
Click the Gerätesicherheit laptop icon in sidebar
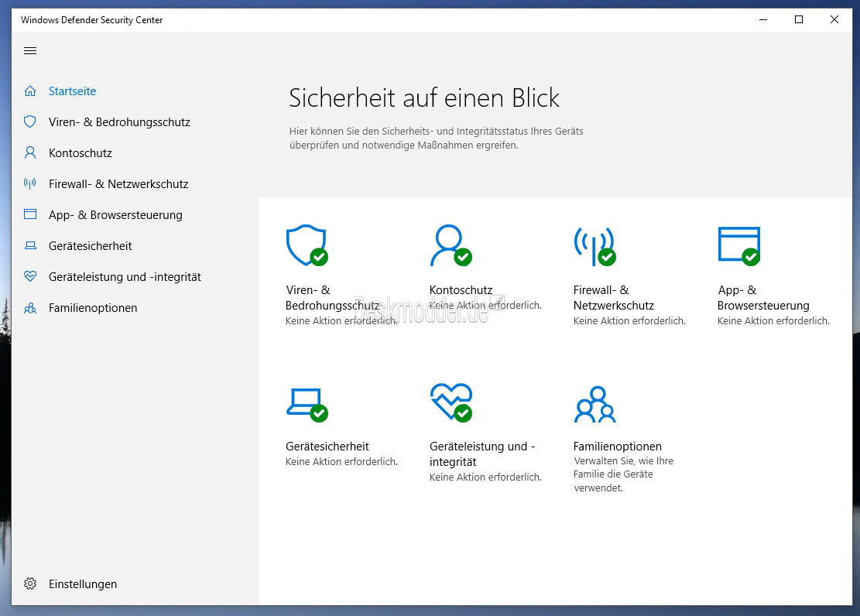[x=30, y=246]
